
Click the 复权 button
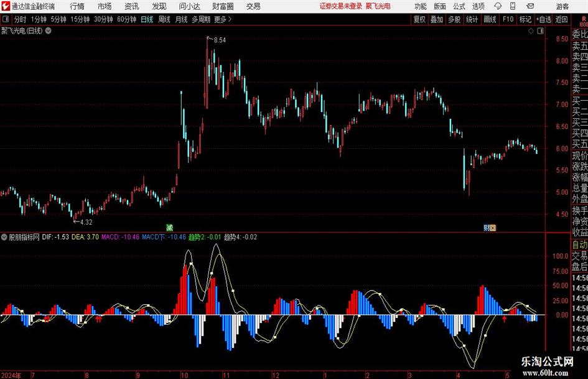pos(419,19)
